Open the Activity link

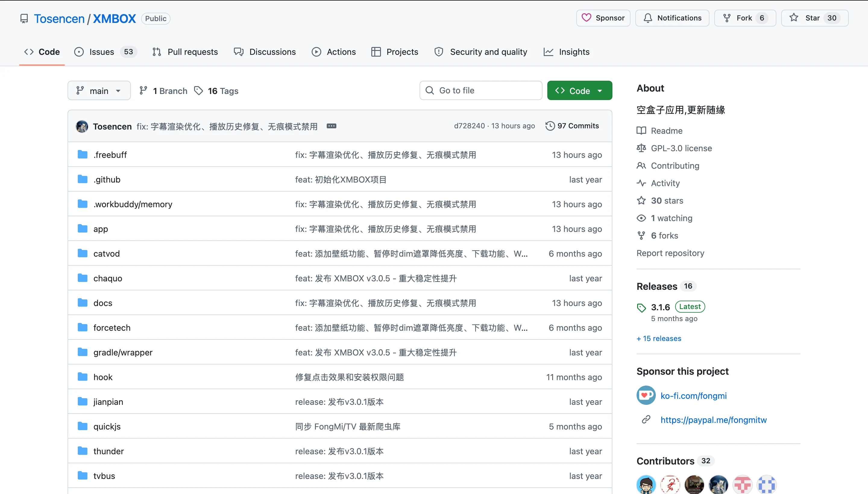click(x=658, y=183)
